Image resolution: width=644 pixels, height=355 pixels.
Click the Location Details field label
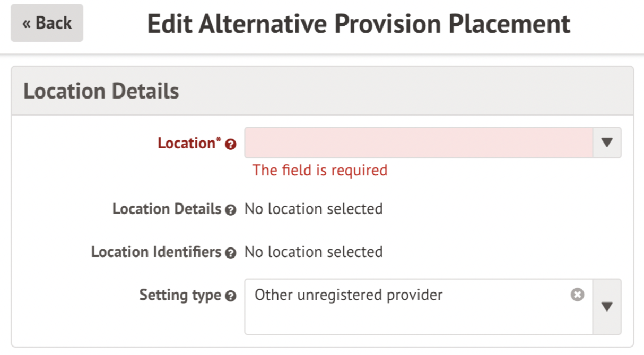(167, 209)
